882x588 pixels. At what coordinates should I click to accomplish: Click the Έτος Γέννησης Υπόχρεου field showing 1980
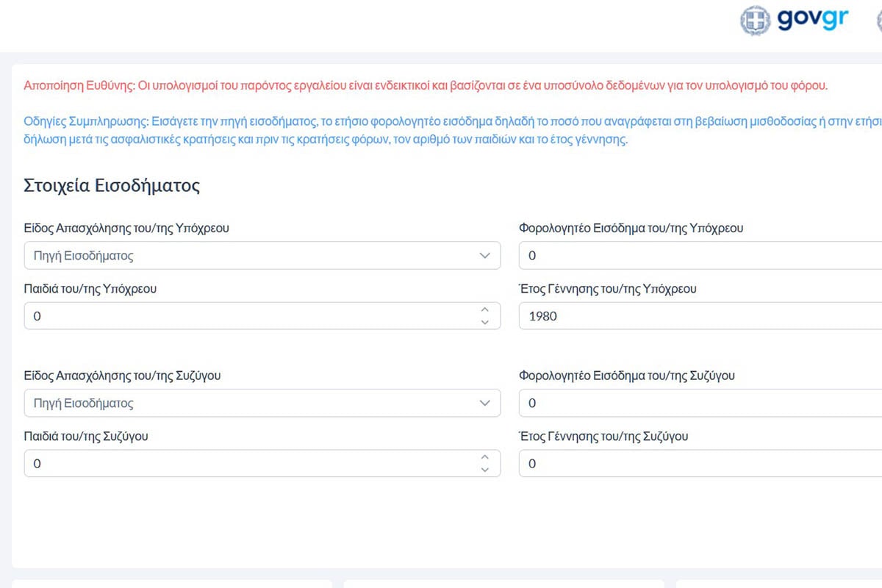(x=700, y=316)
